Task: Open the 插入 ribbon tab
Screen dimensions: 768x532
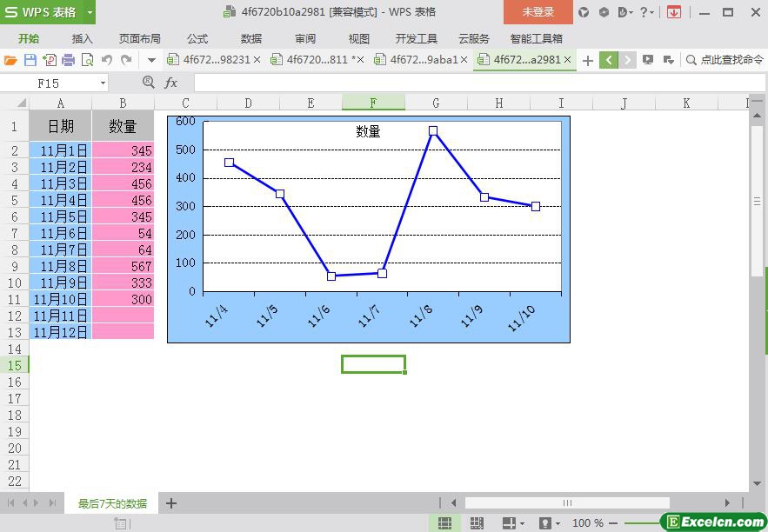Action: tap(83, 38)
